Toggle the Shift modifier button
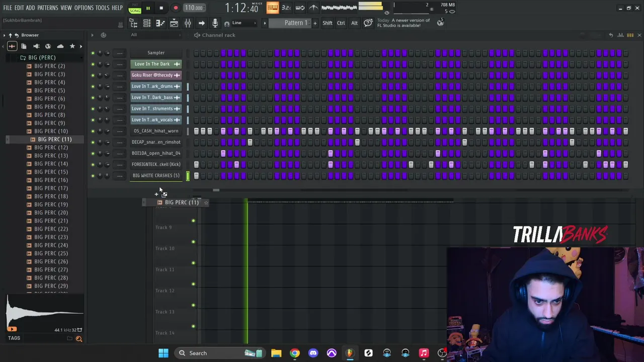 (327, 23)
